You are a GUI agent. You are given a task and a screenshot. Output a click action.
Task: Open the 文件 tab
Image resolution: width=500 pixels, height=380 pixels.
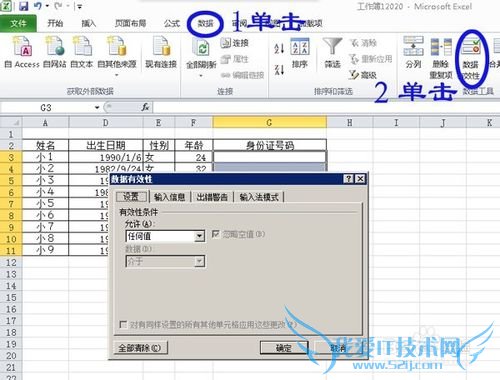click(x=18, y=23)
